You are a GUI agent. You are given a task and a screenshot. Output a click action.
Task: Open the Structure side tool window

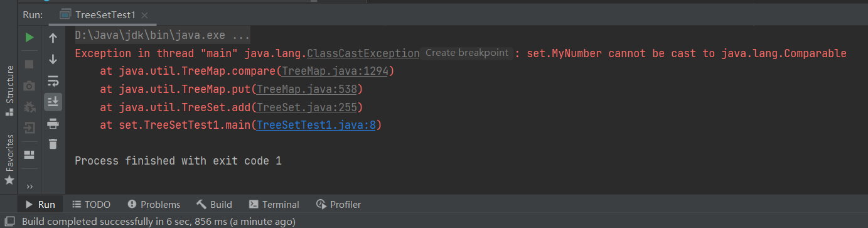[9, 91]
